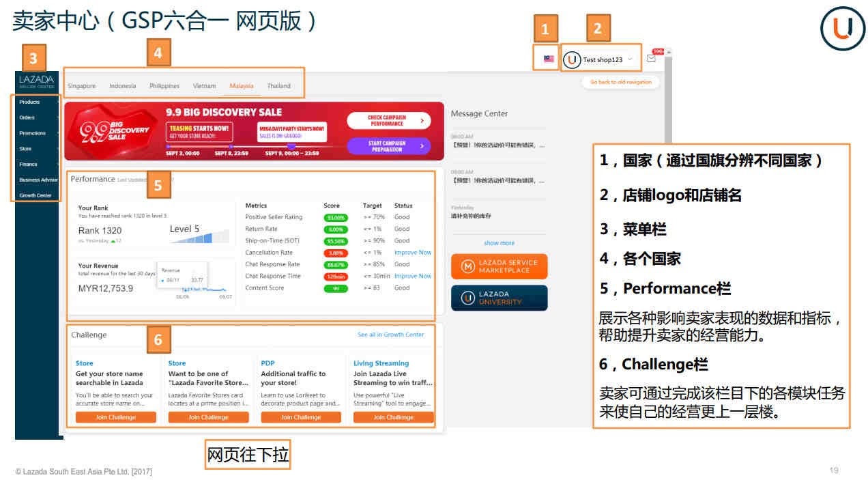This screenshot has height=480, width=868.
Task: Click Improve Now for Cancellation Rate
Action: coord(412,253)
